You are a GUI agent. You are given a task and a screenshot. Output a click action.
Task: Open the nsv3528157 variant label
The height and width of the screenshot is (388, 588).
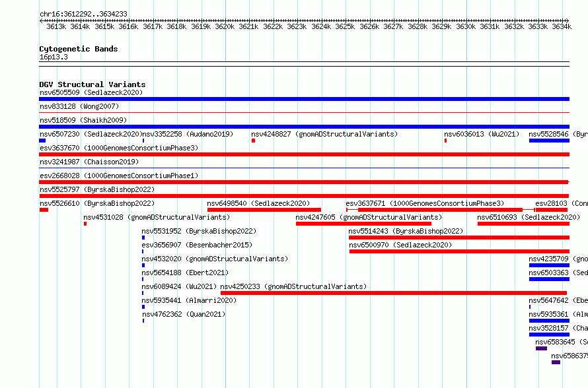558,328
